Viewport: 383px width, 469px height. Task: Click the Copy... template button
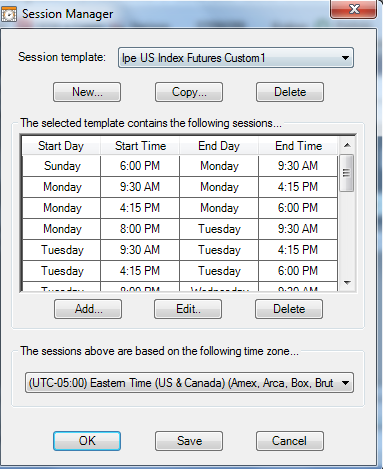189,92
